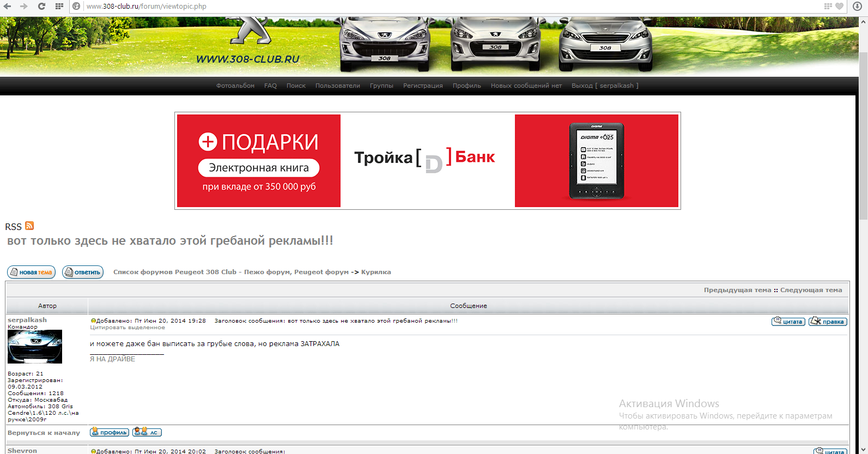Click the orange RSS feed icon
Image resolution: width=868 pixels, height=454 pixels.
pyautogui.click(x=29, y=226)
